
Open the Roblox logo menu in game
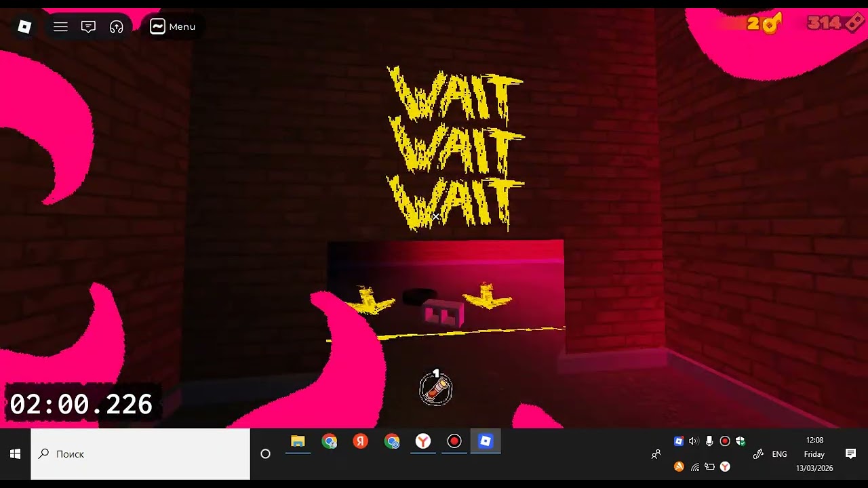(25, 26)
